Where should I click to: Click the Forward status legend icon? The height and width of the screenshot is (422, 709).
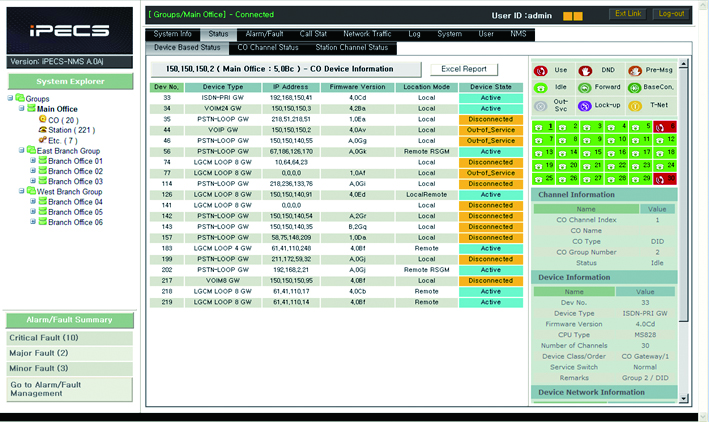tap(585, 88)
